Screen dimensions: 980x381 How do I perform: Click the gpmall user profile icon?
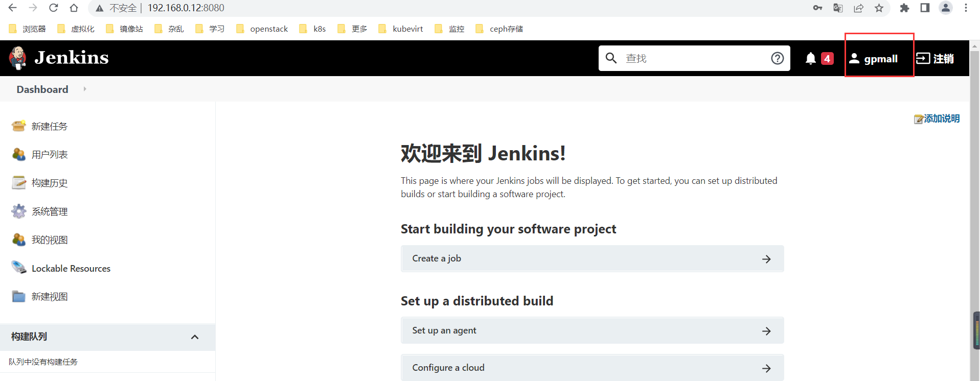(854, 58)
